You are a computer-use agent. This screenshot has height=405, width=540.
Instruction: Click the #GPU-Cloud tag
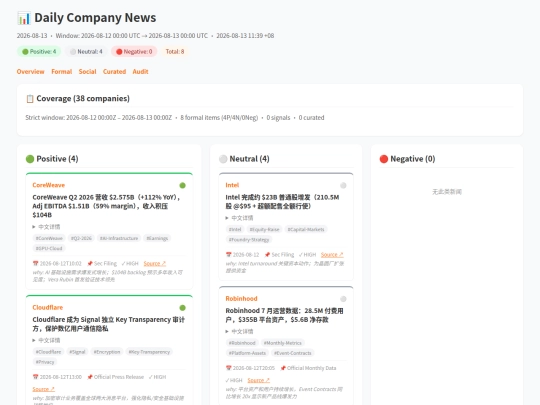(49, 248)
